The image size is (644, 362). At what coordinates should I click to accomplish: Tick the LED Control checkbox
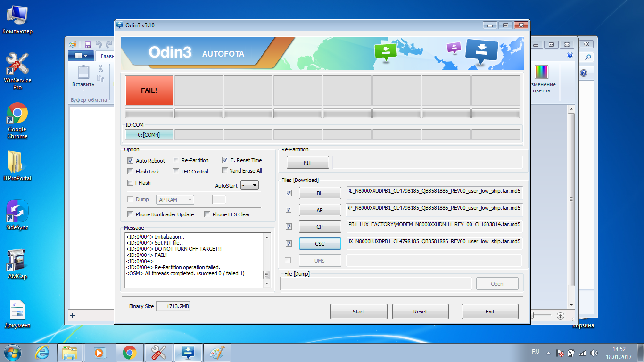click(176, 172)
